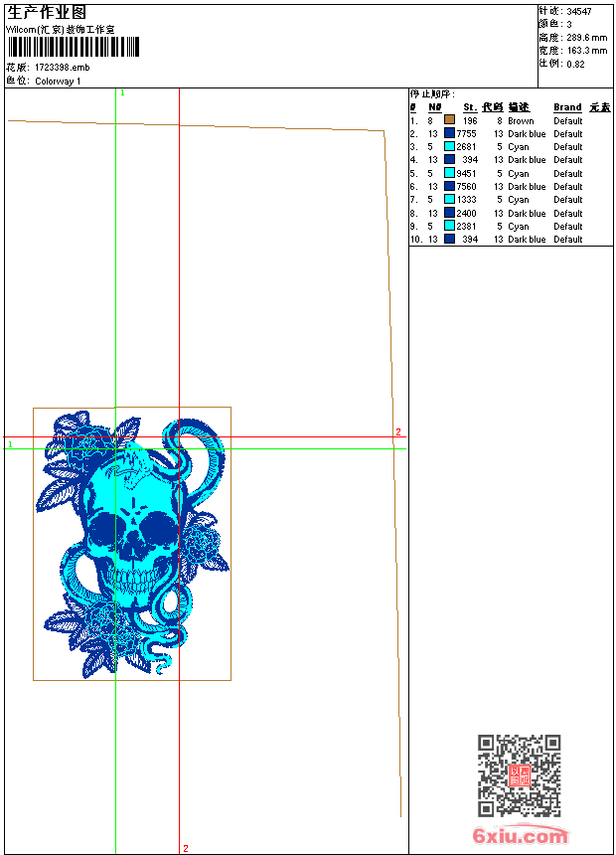Click stitch count 7560 in row 6
616x855 pixels.
pyautogui.click(x=467, y=187)
